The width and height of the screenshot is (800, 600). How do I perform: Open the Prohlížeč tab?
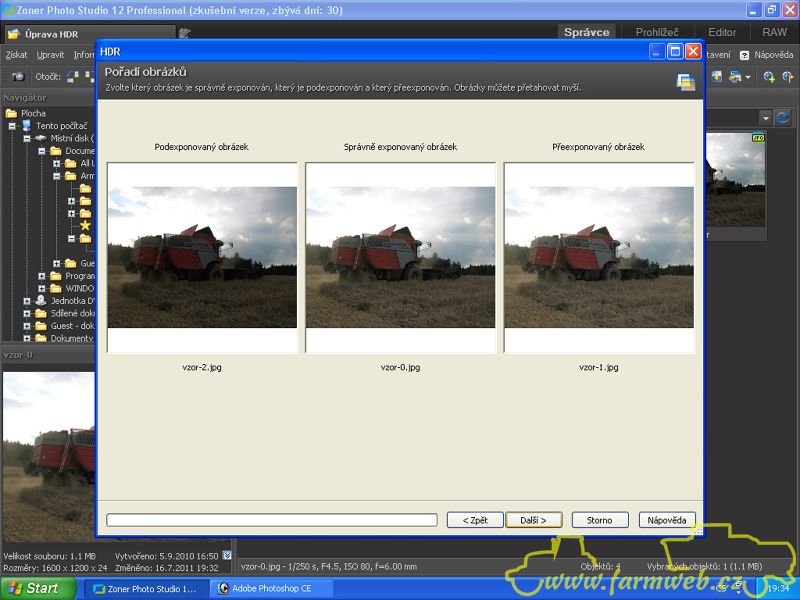pos(657,32)
